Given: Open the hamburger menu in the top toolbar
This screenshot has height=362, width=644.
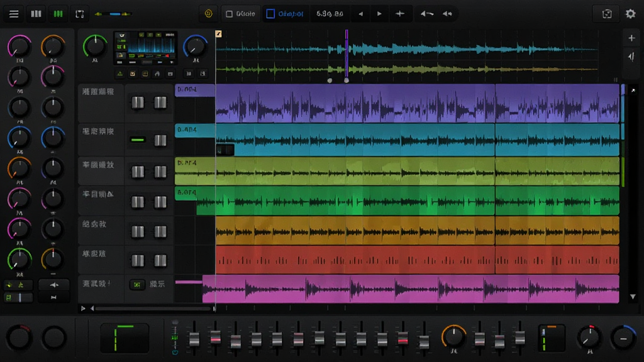Looking at the screenshot, I should point(14,14).
